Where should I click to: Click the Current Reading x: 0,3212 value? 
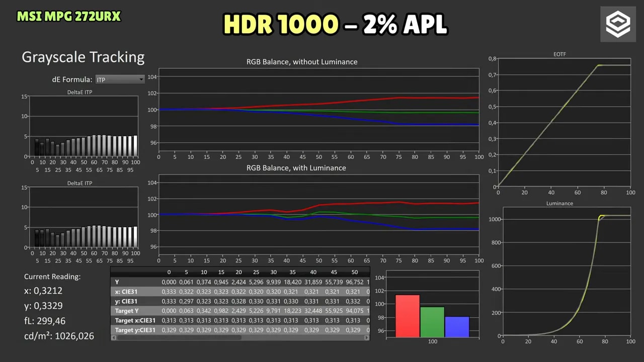coord(43,291)
